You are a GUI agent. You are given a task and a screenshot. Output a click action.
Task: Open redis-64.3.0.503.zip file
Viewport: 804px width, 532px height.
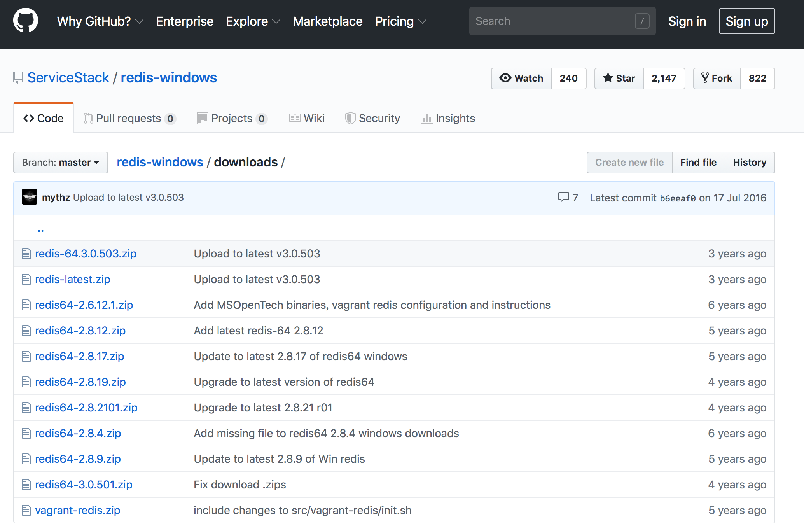tap(86, 254)
